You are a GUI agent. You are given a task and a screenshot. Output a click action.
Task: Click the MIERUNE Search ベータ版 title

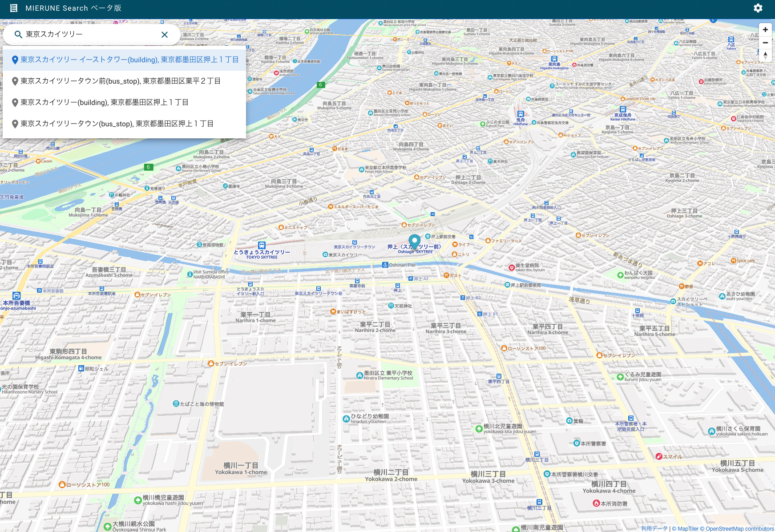pos(73,8)
